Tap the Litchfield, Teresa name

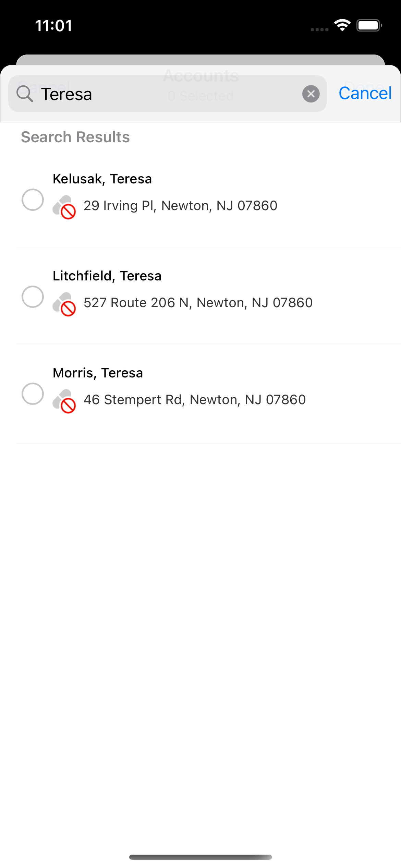107,276
